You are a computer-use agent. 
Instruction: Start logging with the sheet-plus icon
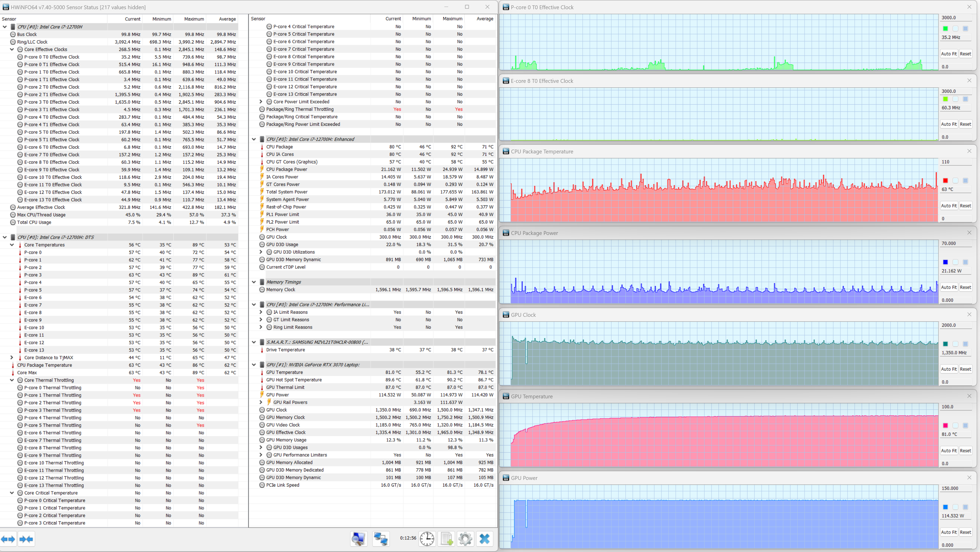point(447,539)
